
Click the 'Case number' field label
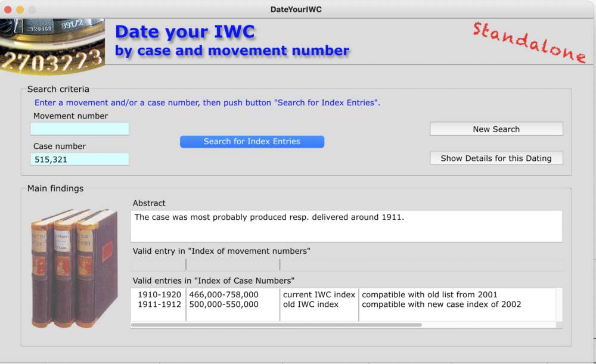coord(59,147)
